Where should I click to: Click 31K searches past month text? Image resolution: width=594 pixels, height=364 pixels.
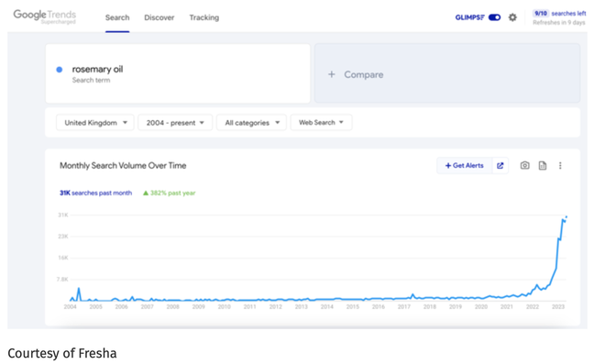(96, 193)
